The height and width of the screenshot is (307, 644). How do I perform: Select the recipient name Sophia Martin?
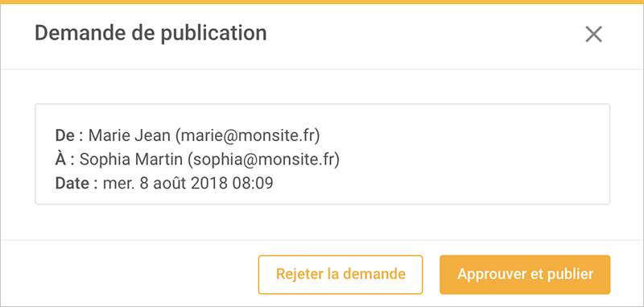pyautogui.click(x=131, y=160)
